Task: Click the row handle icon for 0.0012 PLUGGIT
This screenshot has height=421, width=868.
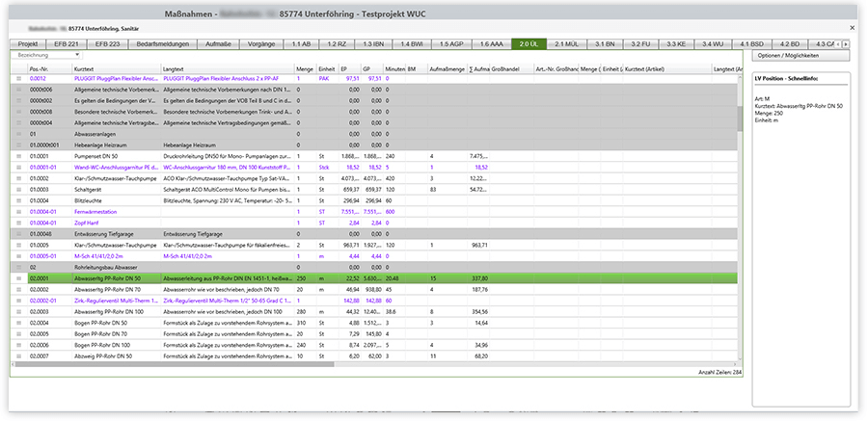Action: point(19,79)
